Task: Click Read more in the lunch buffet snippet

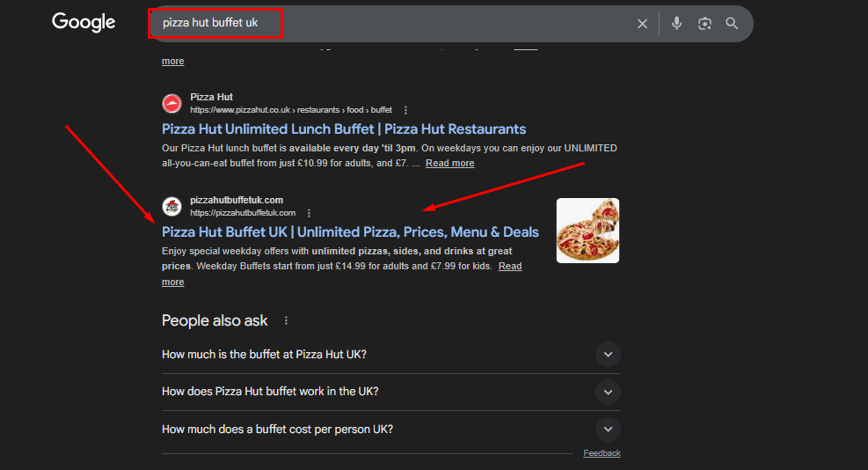Action: [x=449, y=164]
